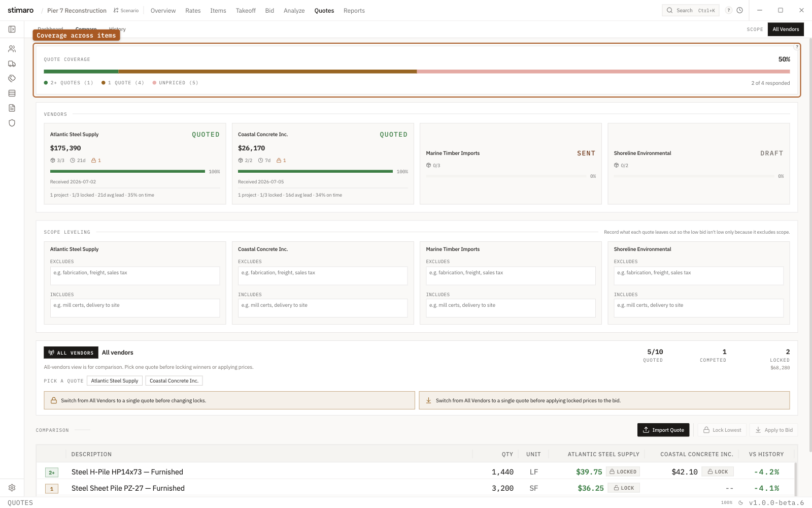Click the quote coverage progress bar
The width and height of the screenshot is (812, 508).
417,72
